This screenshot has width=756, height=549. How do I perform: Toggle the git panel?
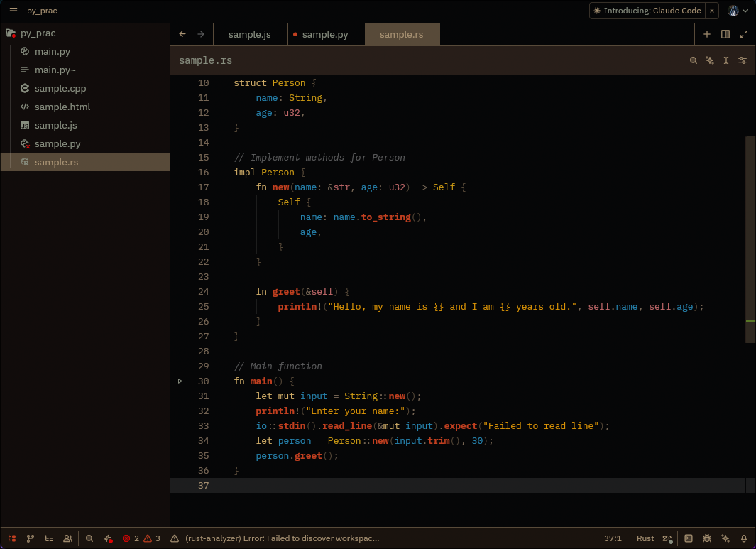[31, 538]
